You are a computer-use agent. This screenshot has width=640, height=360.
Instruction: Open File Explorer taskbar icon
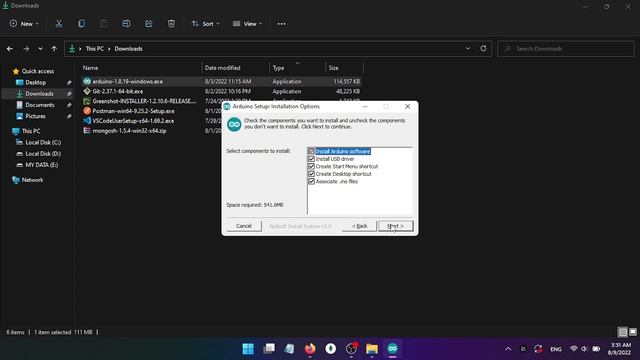(x=372, y=349)
